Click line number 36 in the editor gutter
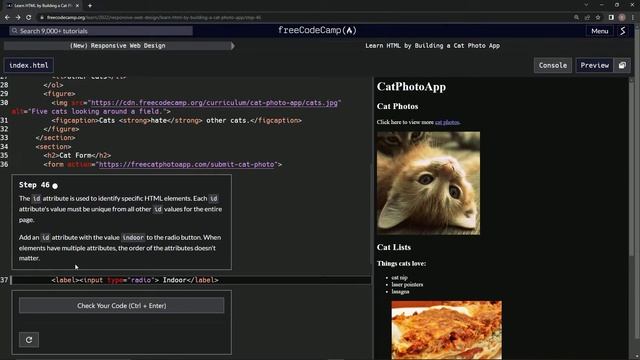 coord(4,164)
